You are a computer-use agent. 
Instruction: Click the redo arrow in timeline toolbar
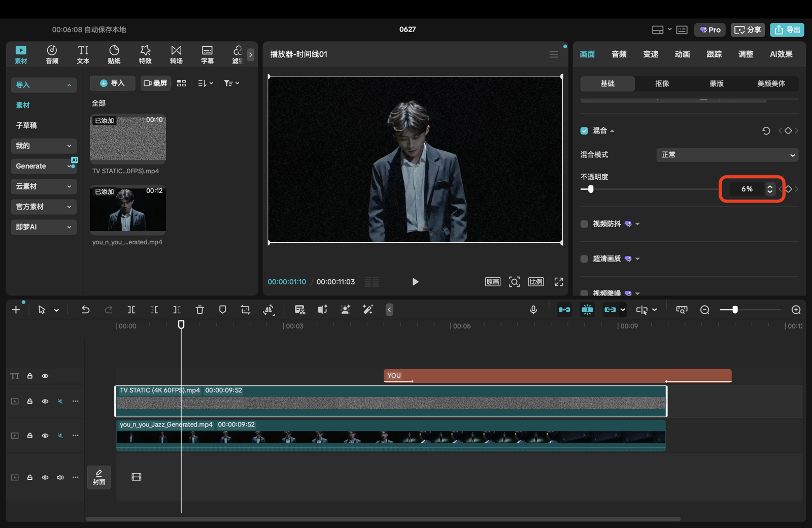[108, 310]
